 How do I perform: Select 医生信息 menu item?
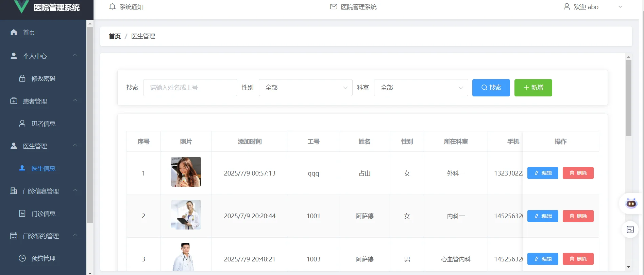[x=43, y=168]
